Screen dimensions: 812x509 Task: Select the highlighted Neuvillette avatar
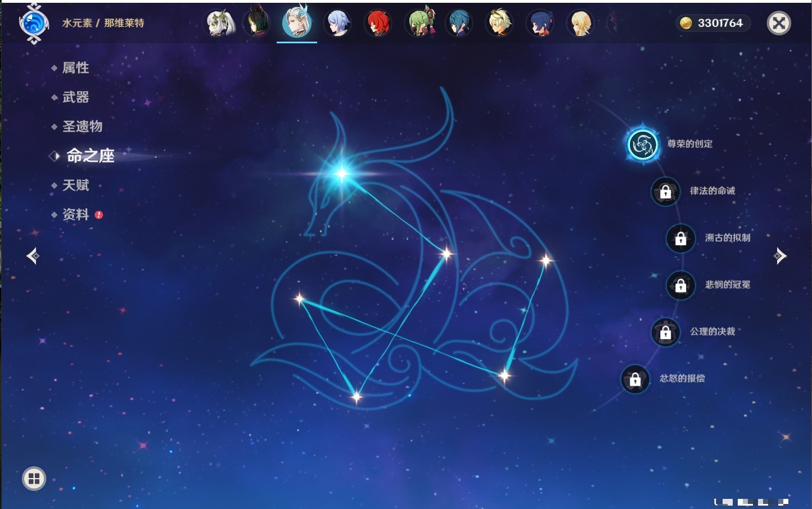pos(297,21)
